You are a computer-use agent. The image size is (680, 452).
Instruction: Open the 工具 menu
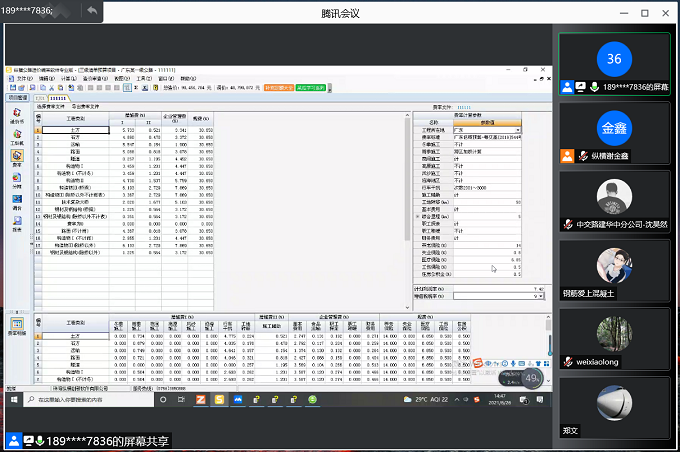[144, 79]
